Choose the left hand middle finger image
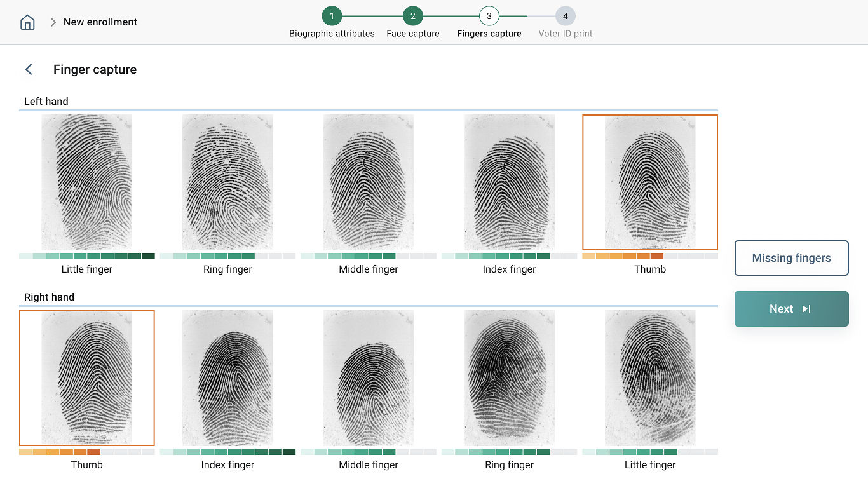This screenshot has width=868, height=488. (369, 182)
